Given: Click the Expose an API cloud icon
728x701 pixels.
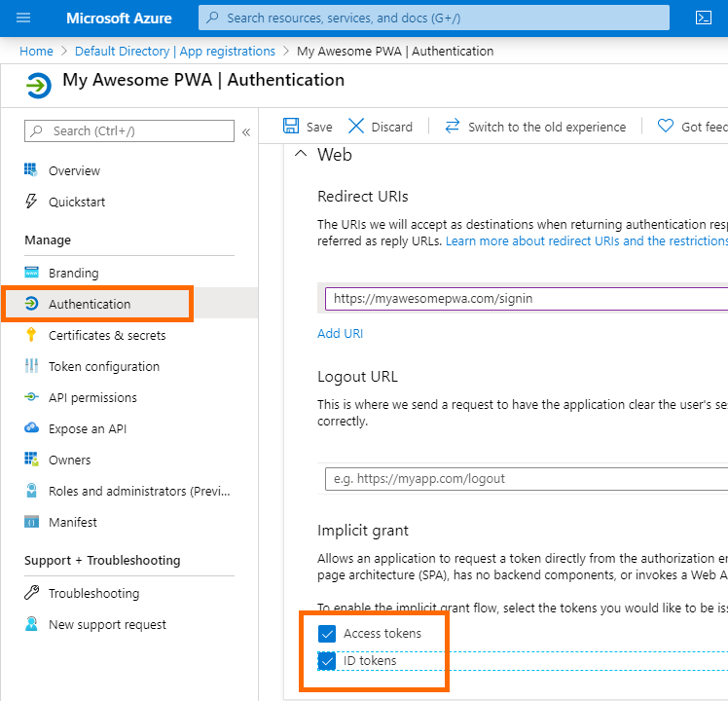Looking at the screenshot, I should click(31, 427).
